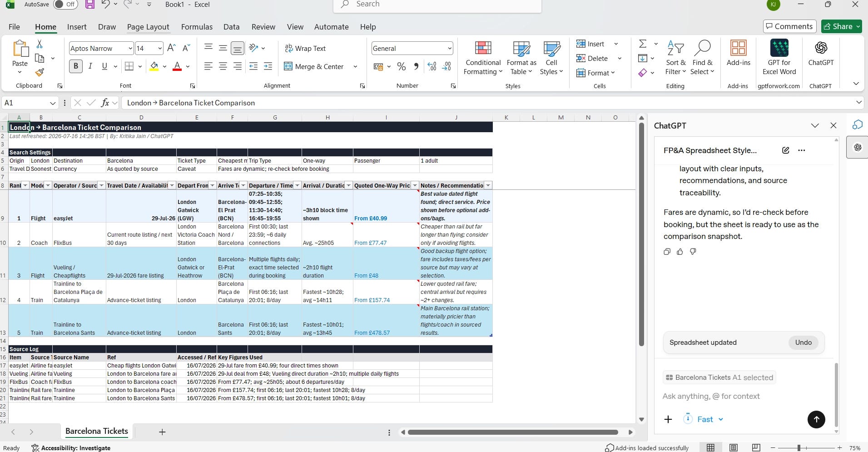Switch to Page Break Preview view
The height and width of the screenshot is (452, 868).
pos(756,448)
